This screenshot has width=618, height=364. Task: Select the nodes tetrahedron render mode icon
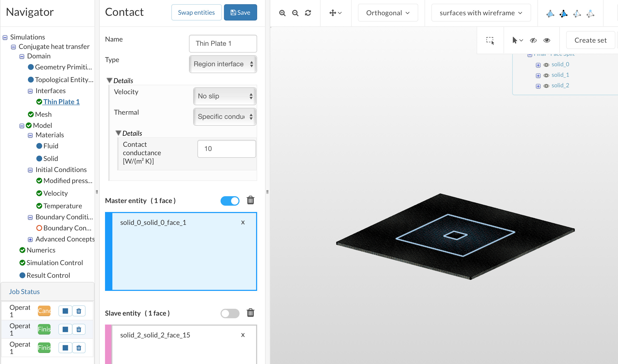point(590,13)
